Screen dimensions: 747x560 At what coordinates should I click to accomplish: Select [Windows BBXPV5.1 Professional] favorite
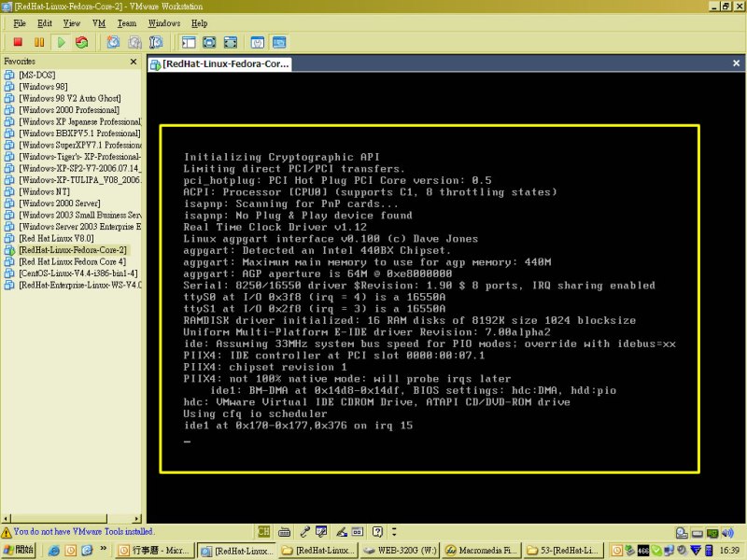(73, 133)
